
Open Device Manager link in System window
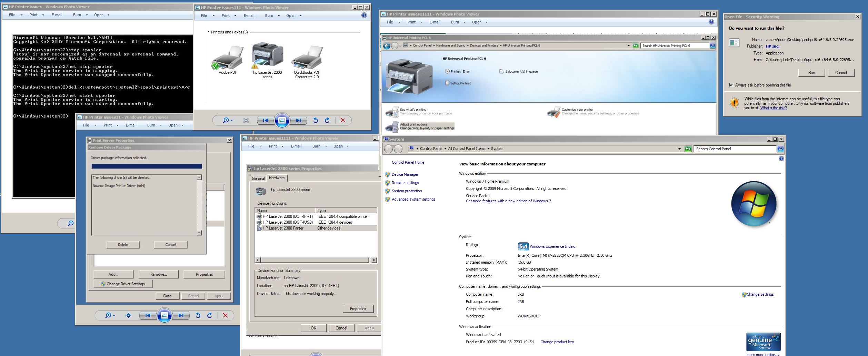tap(405, 175)
